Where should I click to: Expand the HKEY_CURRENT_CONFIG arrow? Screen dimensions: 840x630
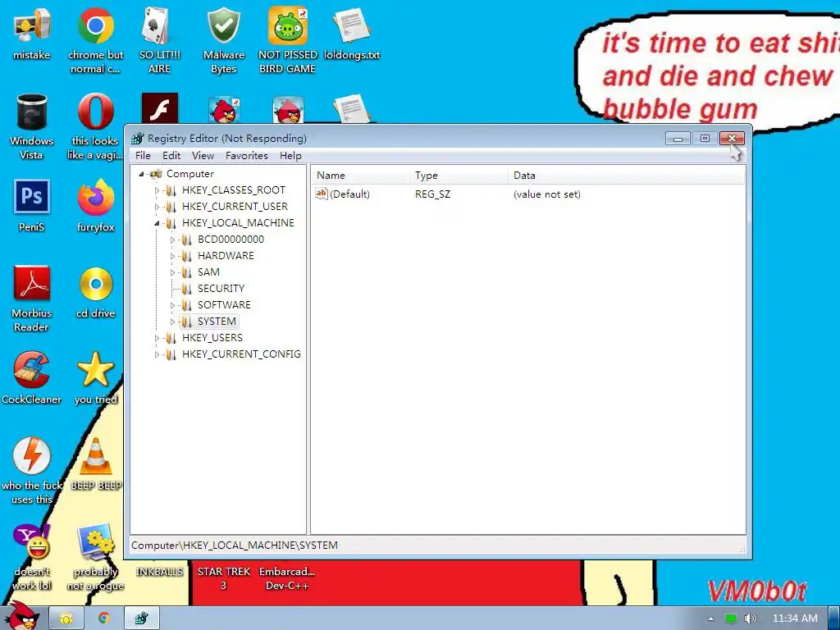coord(157,354)
